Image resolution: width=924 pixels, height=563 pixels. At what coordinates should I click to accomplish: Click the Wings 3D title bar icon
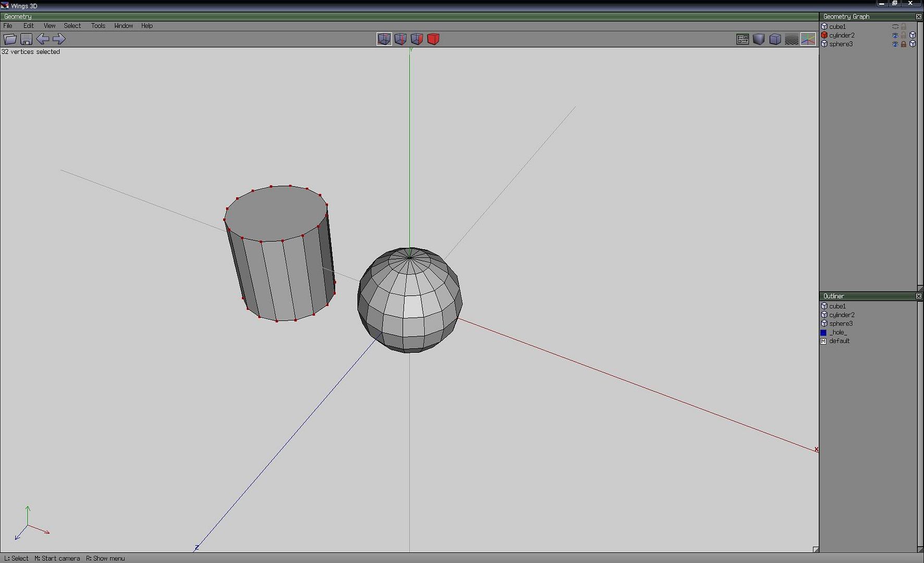5,6
